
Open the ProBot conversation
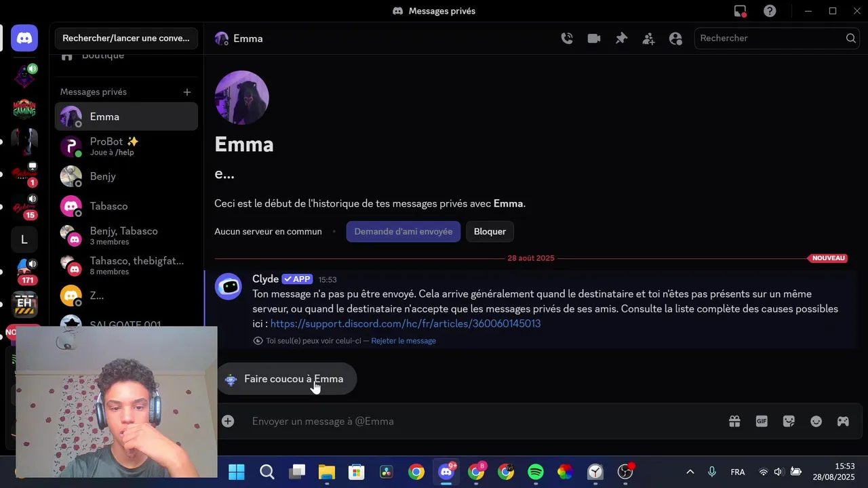tap(126, 146)
